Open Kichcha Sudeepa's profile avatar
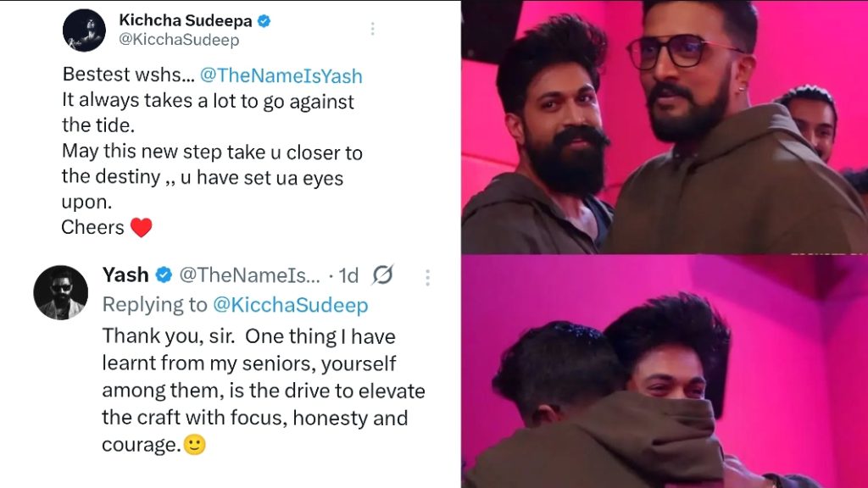Viewport: 868px width, 488px height. tap(84, 30)
